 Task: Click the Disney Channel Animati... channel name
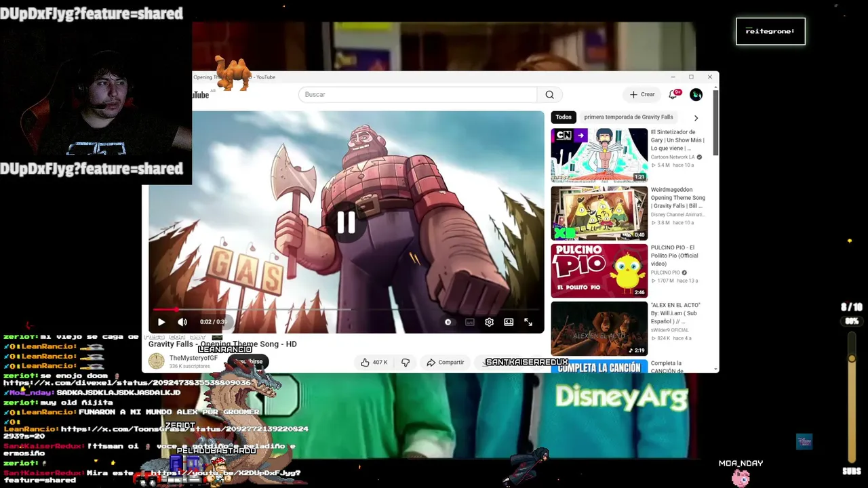(679, 215)
